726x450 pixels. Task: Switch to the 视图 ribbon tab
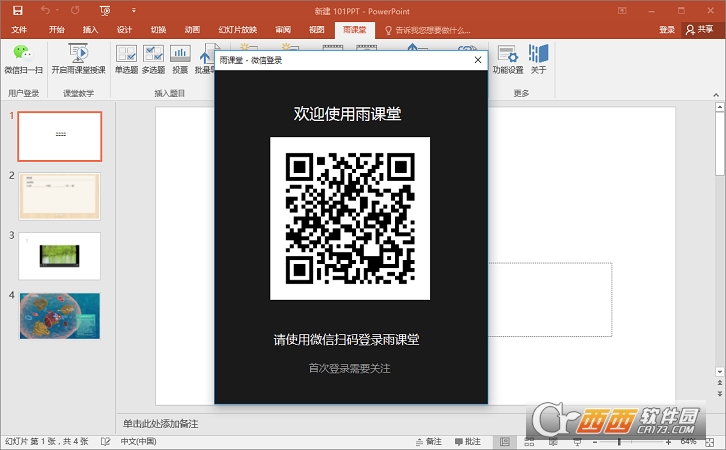tap(317, 30)
